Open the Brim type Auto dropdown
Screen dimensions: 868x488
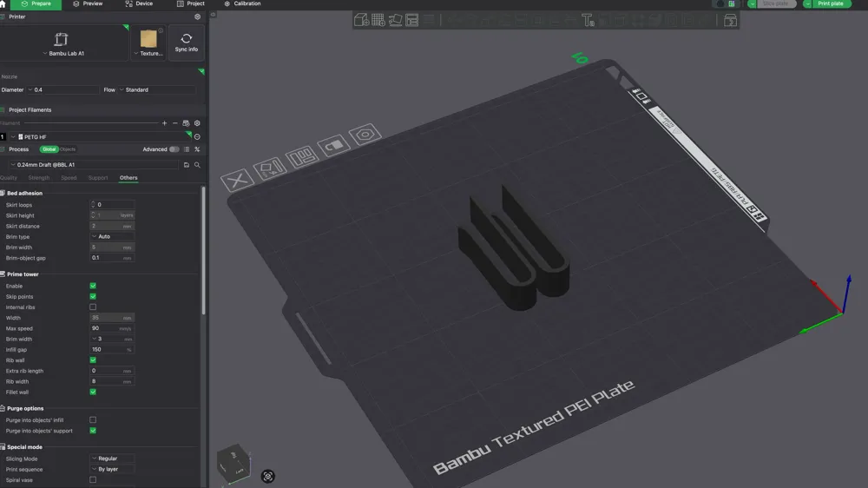click(x=112, y=236)
